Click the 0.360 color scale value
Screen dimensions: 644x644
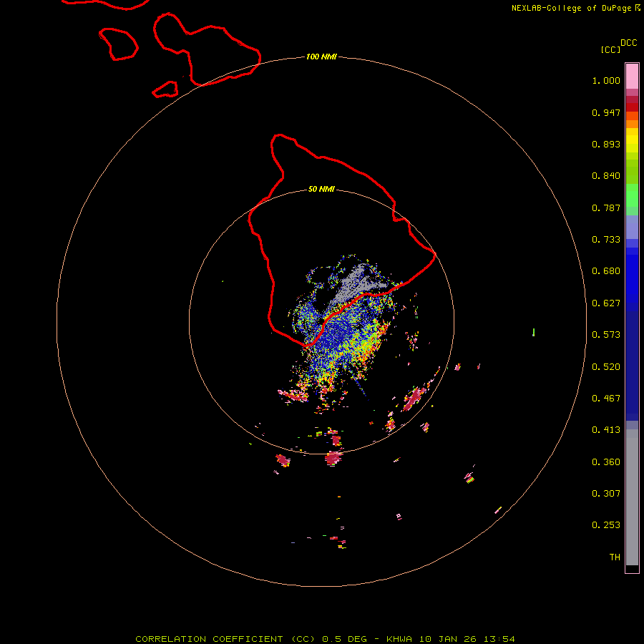(606, 462)
